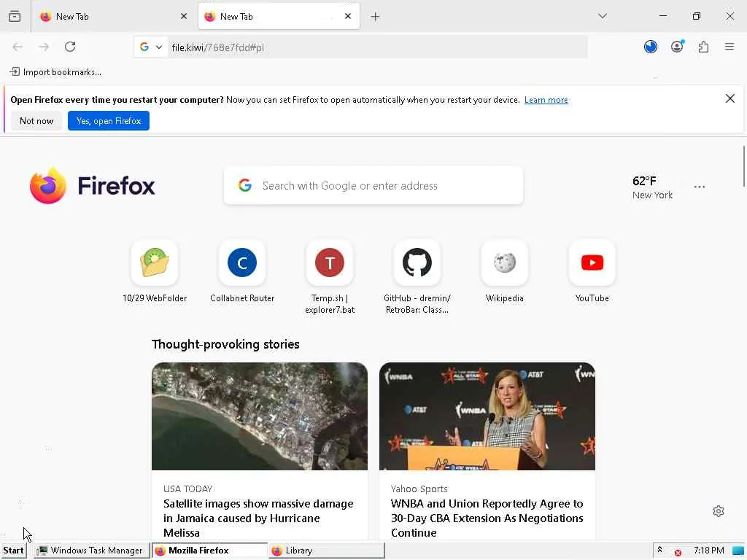Click the page vertical scrollbar thumb
The width and height of the screenshot is (747, 560).
pos(743,166)
